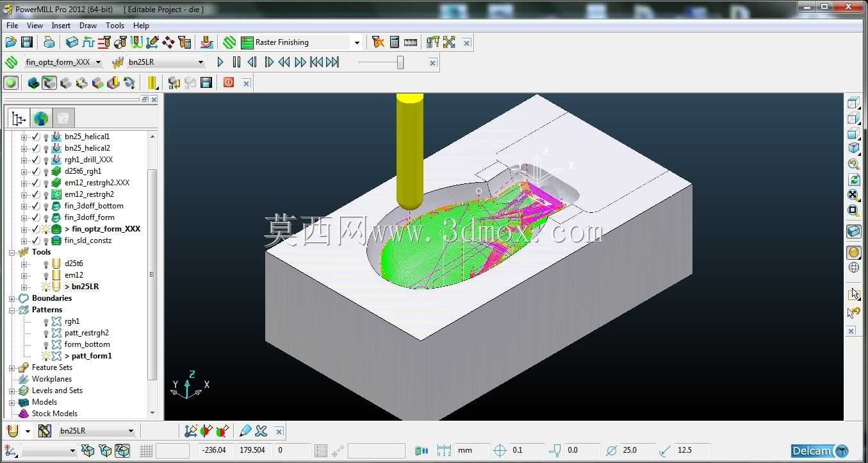
Task: Open the Help menu
Action: pyautogui.click(x=141, y=26)
